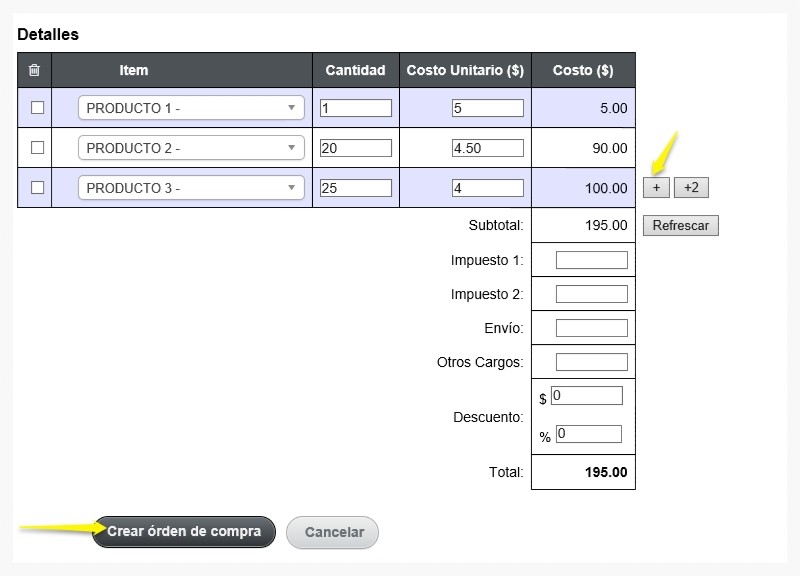Click unit cost field containing 4.50

[x=488, y=148]
